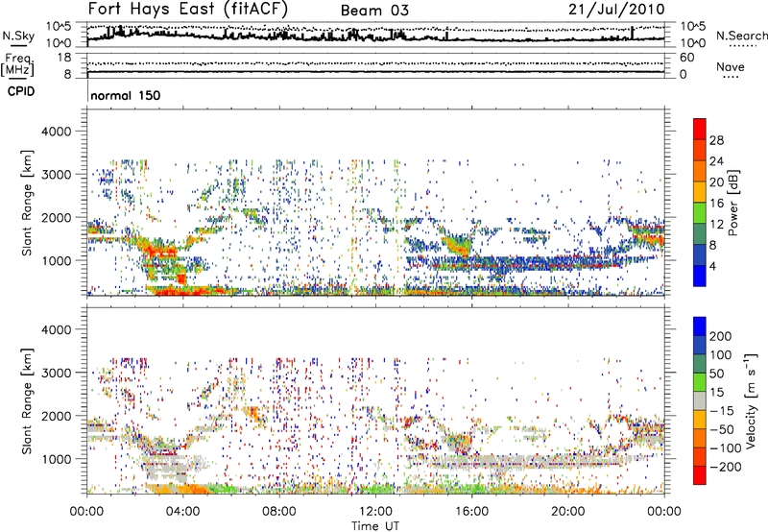Click velocity colorbar value '200'

pos(721,336)
